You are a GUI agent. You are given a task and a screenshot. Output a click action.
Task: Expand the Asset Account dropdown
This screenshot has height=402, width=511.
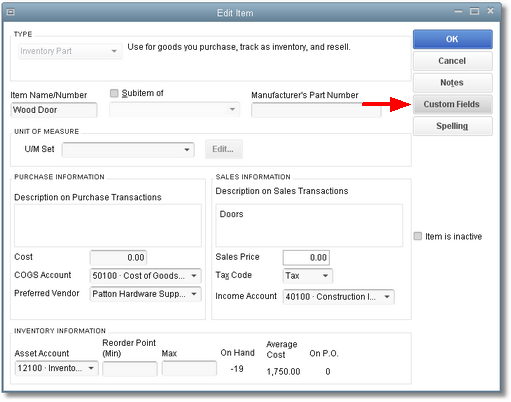pos(57,368)
